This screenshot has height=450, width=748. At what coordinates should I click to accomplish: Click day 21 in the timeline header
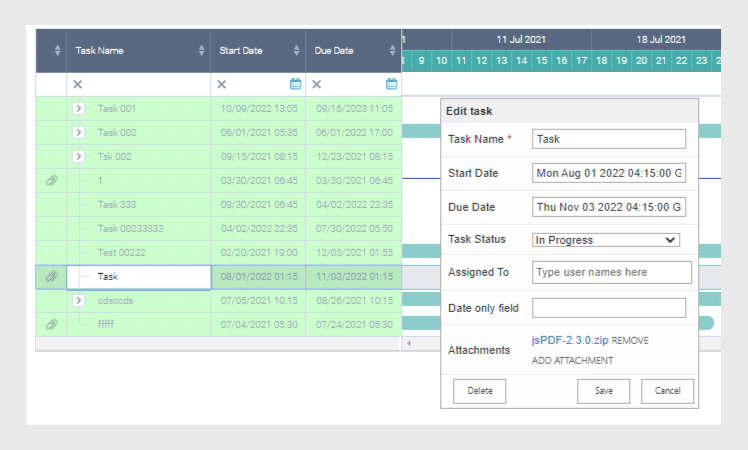coord(661,61)
